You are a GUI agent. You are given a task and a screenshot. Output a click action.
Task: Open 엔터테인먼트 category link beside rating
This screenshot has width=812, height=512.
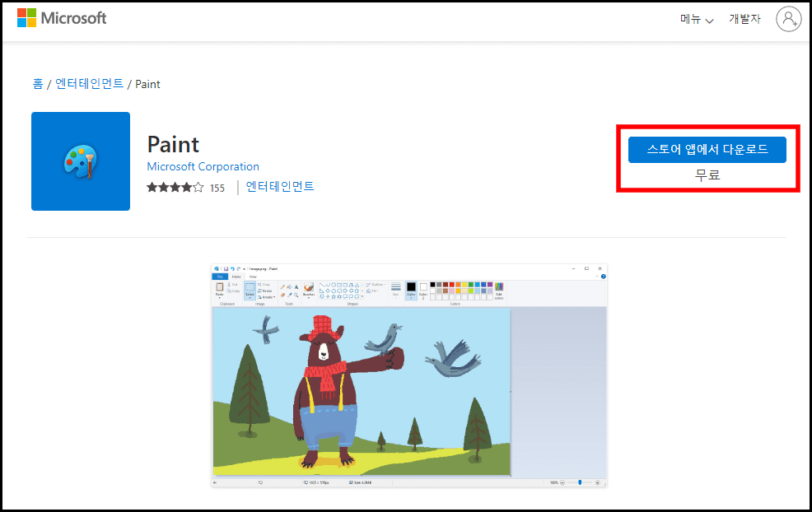(x=280, y=186)
